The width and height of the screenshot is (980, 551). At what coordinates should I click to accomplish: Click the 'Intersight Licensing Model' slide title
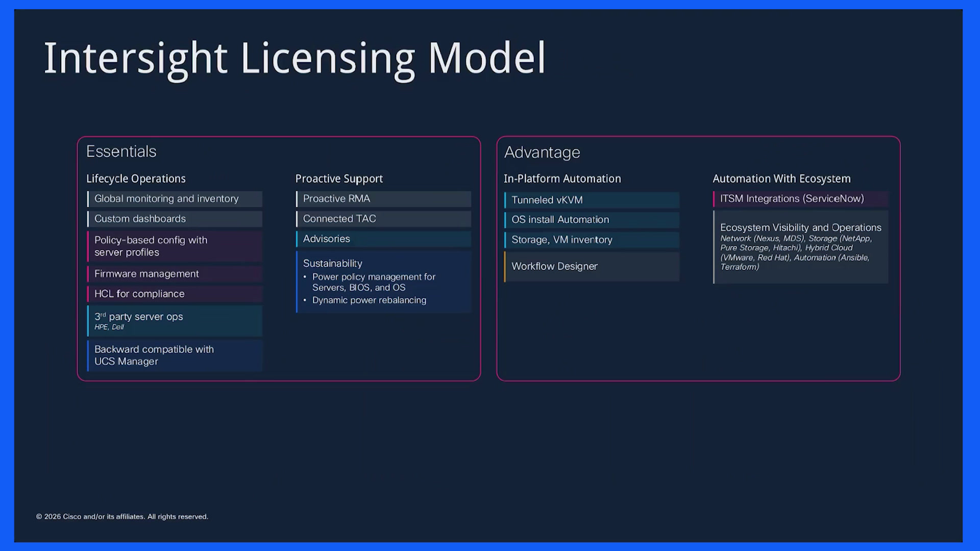point(295,59)
